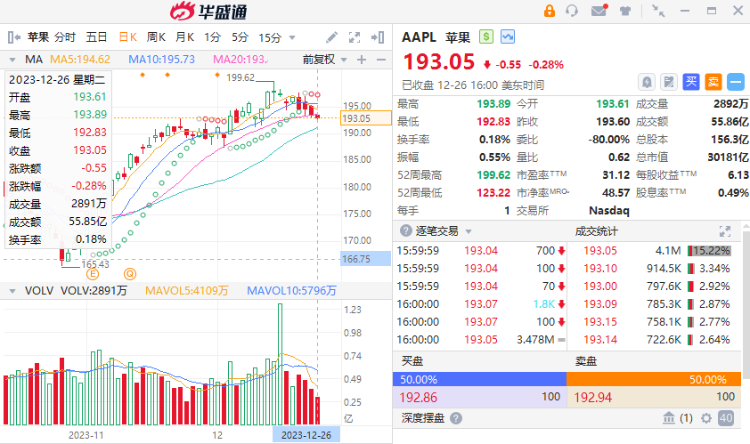Click the 深度摆盘 label
Image resolution: width=750 pixels, height=444 pixels.
point(423,419)
